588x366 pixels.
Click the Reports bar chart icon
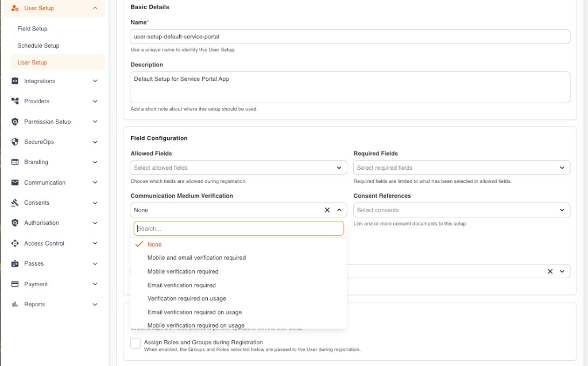coord(14,304)
